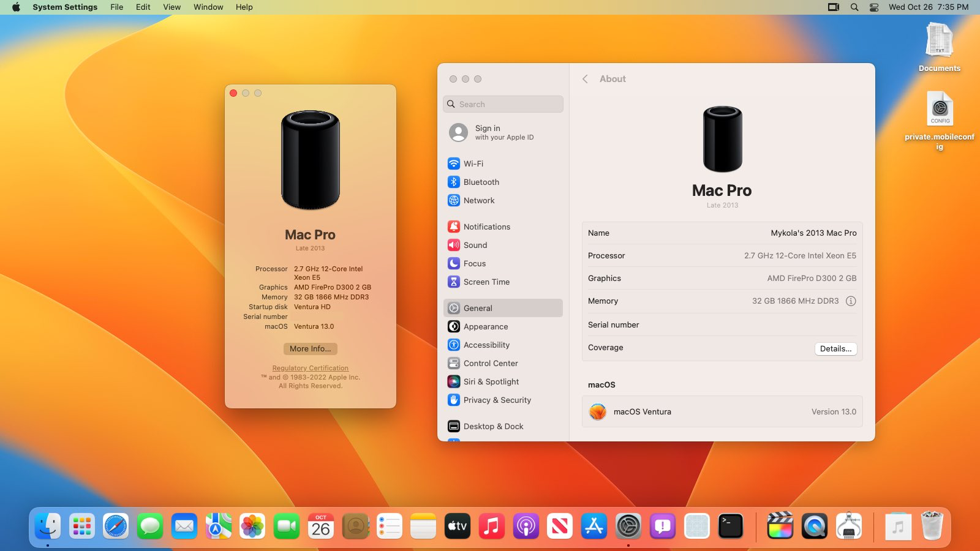Screen dimensions: 980x551
Task: Open Messages from the Dock
Action: 150,526
